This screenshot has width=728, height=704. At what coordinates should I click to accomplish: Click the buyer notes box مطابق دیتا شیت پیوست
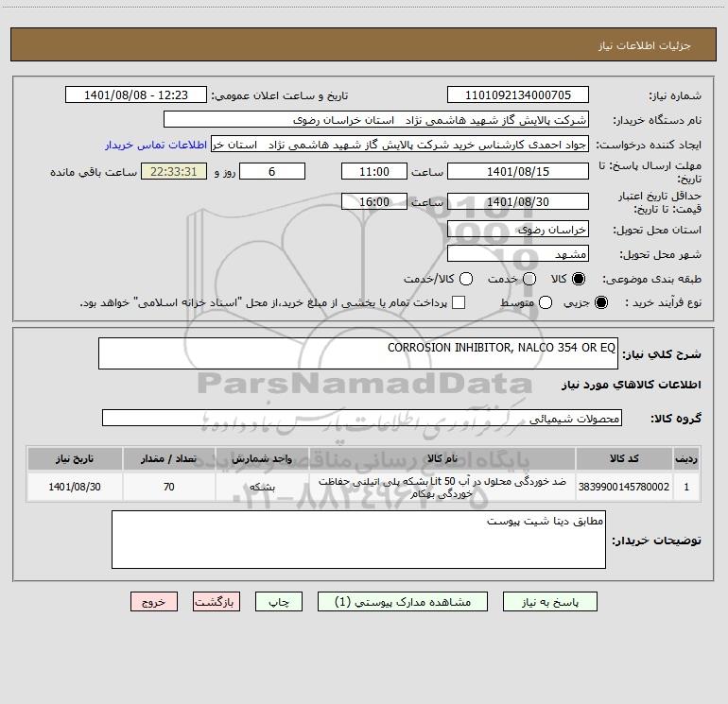pos(358,540)
